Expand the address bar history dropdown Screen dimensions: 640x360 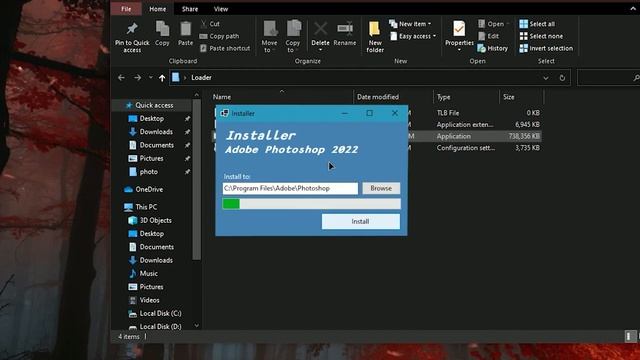tap(546, 78)
